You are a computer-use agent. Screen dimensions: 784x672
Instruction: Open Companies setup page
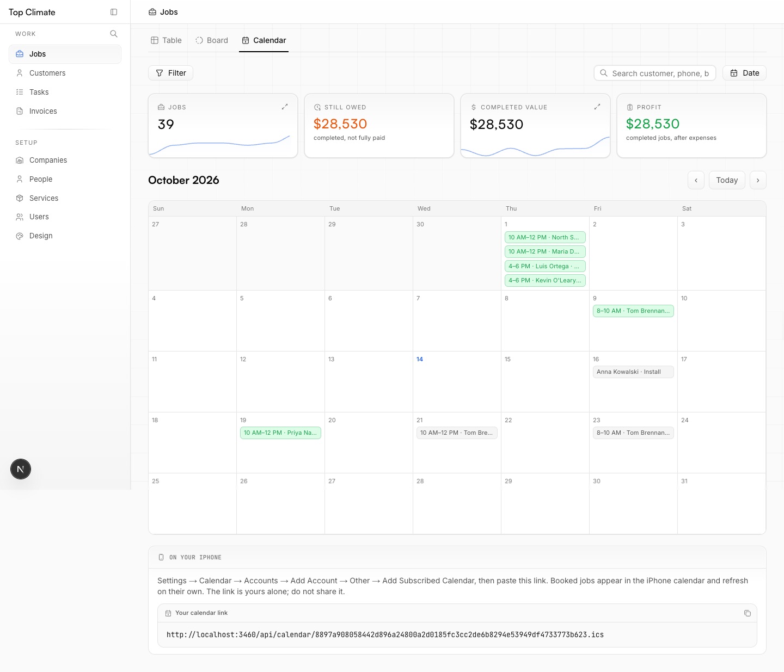(65, 160)
